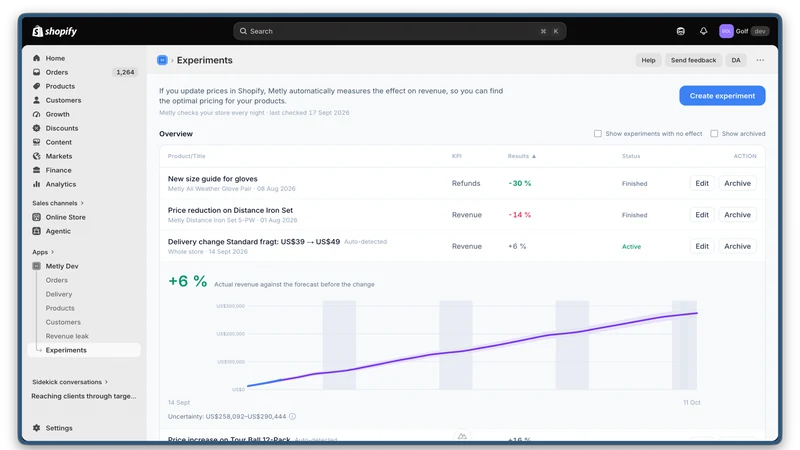Open the Revenue leak page
The width and height of the screenshot is (800, 450).
pyautogui.click(x=67, y=336)
